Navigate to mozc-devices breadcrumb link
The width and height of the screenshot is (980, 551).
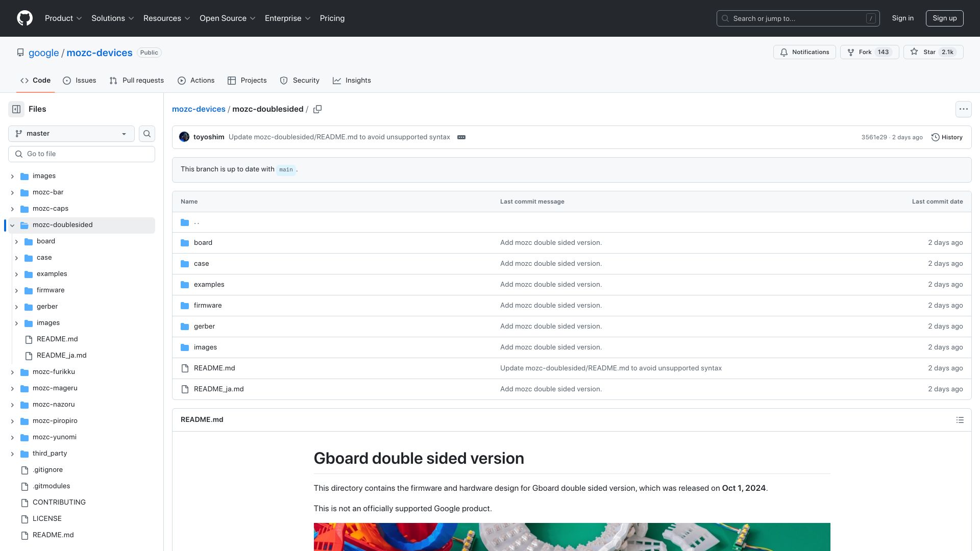(199, 109)
